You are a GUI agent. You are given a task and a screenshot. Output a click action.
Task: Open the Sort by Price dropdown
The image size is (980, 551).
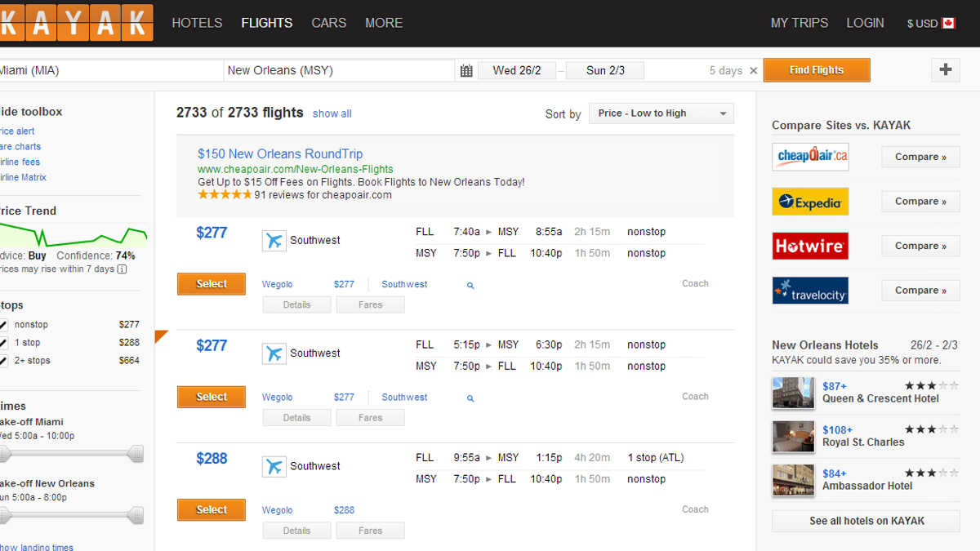click(661, 113)
